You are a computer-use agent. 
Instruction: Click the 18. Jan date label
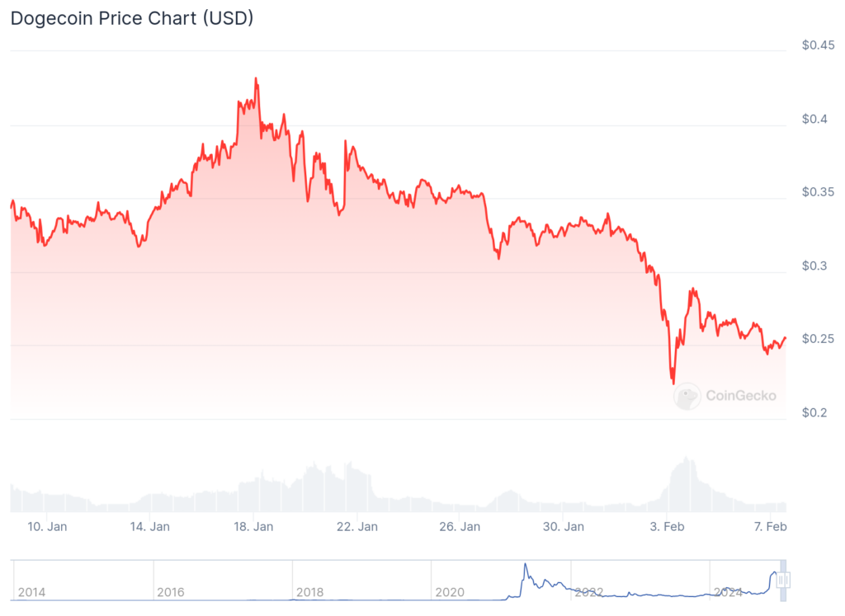coord(254,526)
